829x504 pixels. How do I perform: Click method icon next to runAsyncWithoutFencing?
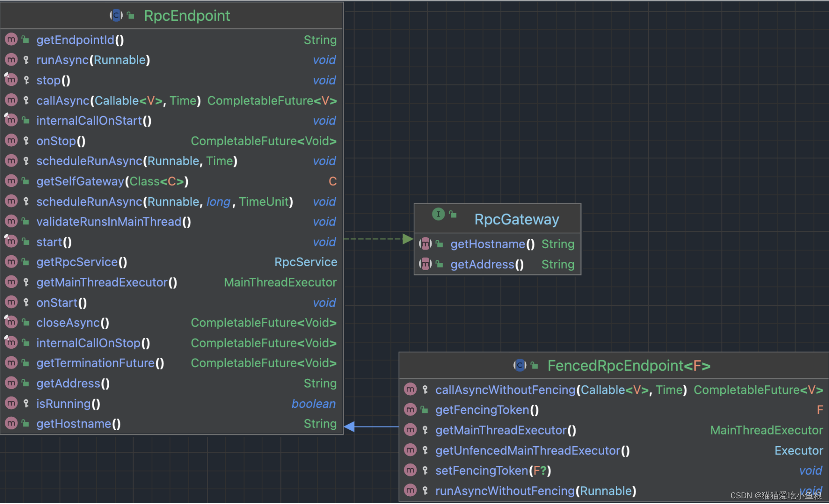(410, 491)
